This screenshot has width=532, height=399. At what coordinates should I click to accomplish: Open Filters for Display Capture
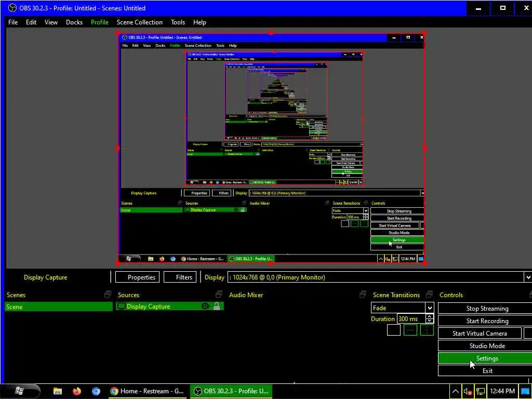pos(180,277)
